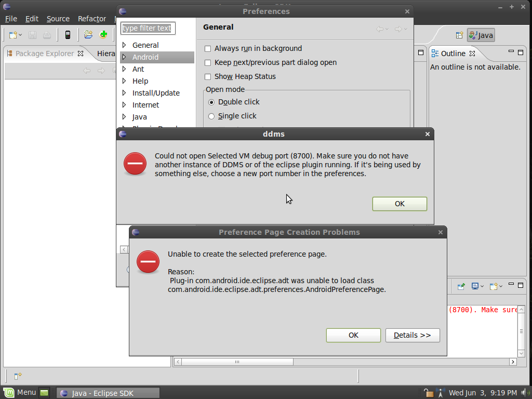Screen dimensions: 532x399
Task: Open the Open Console dropdown arrow
Action: (500, 287)
